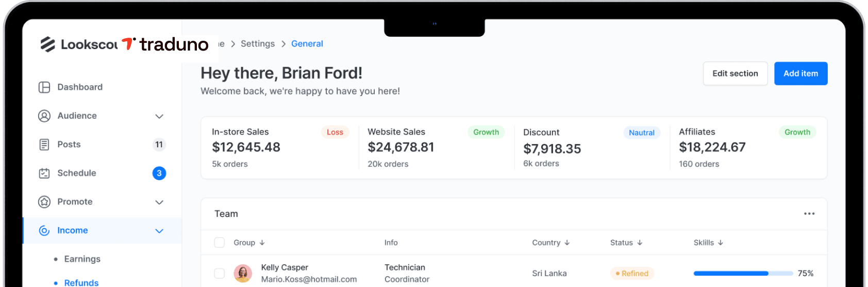Click the 20k orders text
The height and width of the screenshot is (287, 868).
[x=388, y=164]
